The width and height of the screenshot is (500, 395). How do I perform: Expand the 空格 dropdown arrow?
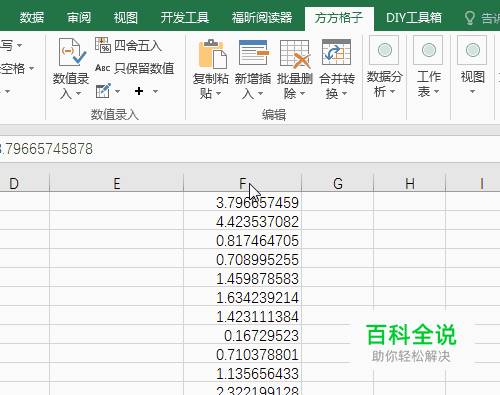coord(31,68)
